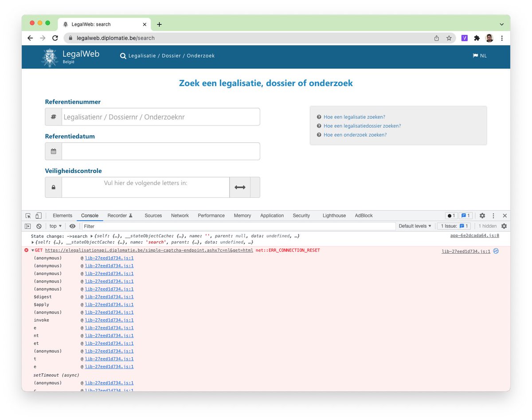Open the $apply stack frame source link
The width and height of the screenshot is (532, 420).
tap(109, 305)
